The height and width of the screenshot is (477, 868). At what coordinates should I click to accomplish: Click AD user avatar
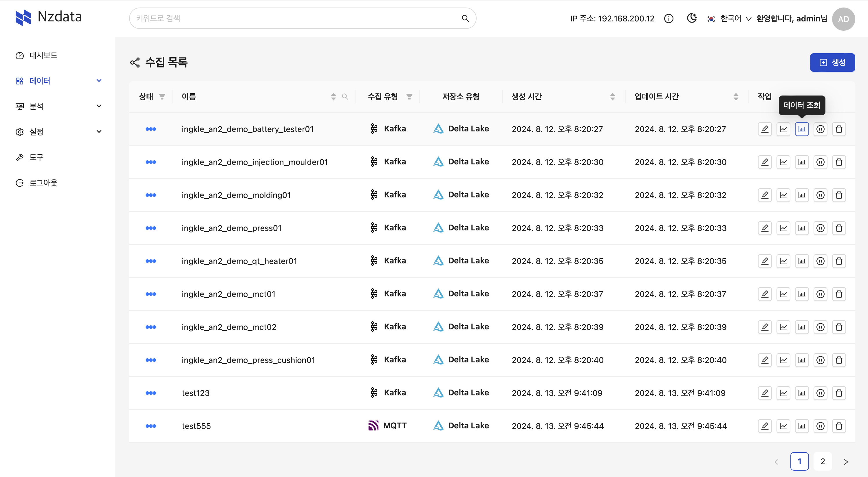843,19
